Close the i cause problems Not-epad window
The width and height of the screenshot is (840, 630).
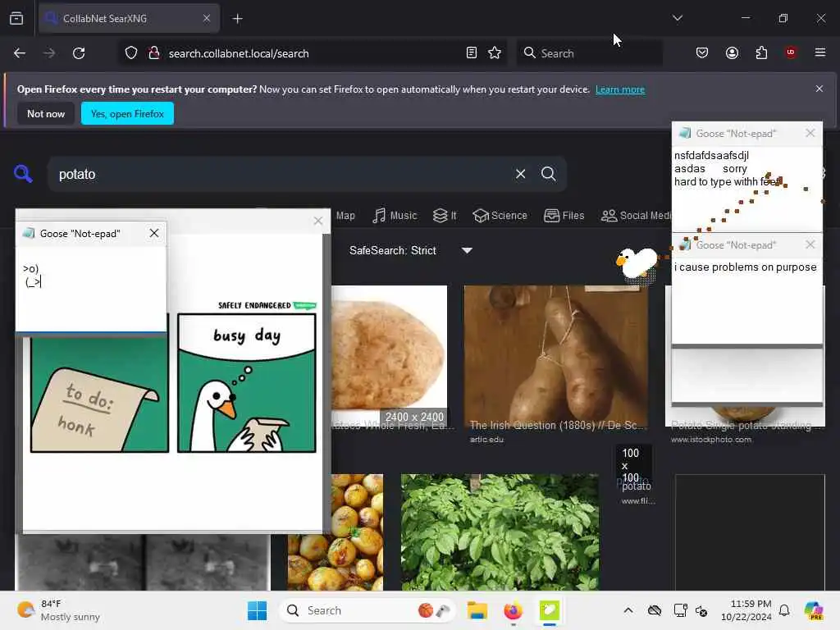point(810,244)
